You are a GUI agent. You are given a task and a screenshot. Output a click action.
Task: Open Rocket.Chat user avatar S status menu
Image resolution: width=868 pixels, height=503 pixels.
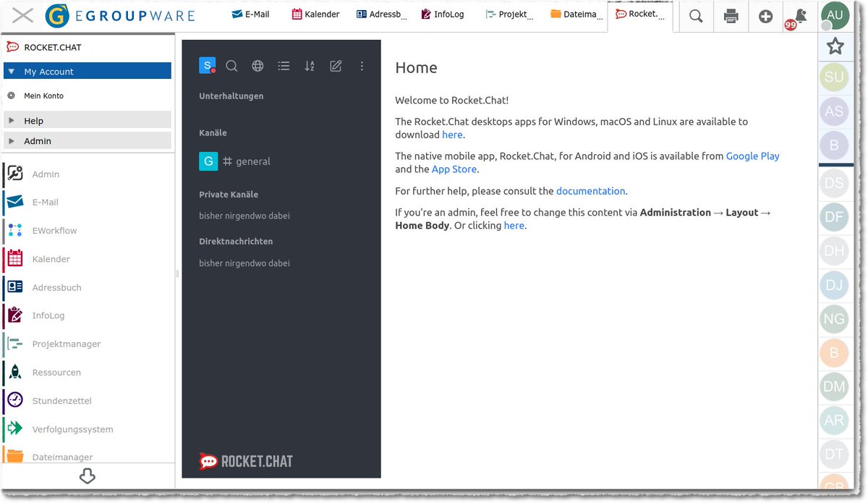tap(208, 66)
